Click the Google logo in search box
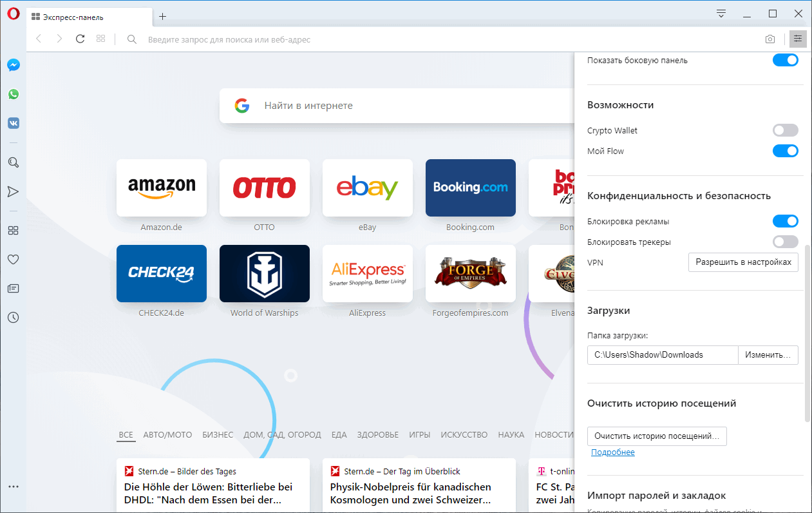Screen dimensions: 812x513 pos(242,106)
